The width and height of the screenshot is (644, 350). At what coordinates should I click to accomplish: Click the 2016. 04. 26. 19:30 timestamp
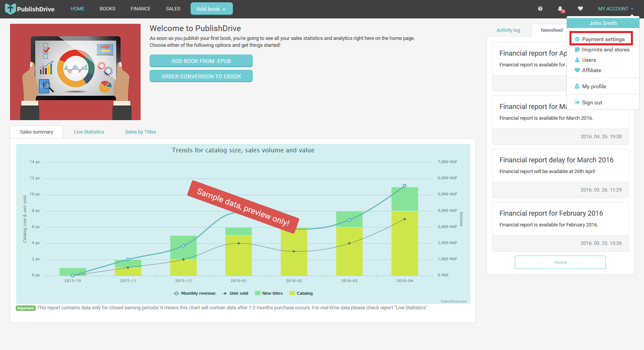pyautogui.click(x=601, y=136)
